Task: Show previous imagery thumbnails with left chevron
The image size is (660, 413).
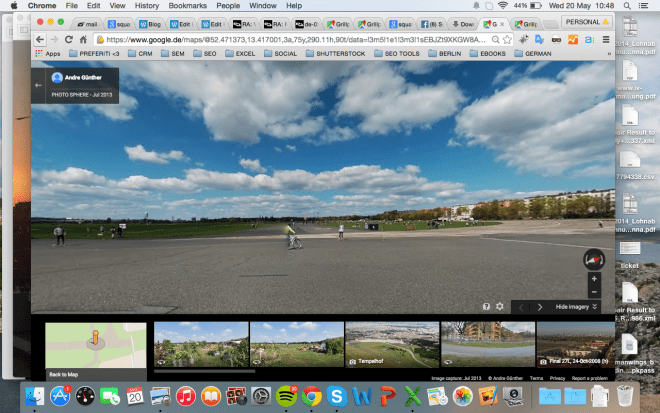Action: click(521, 307)
